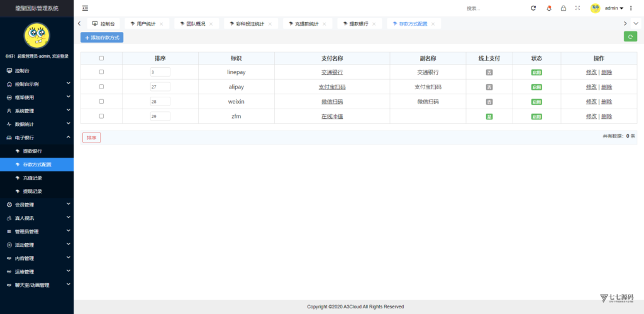644x314 pixels.
Task: Tick the select-all checkbox in table header
Action: tap(101, 58)
